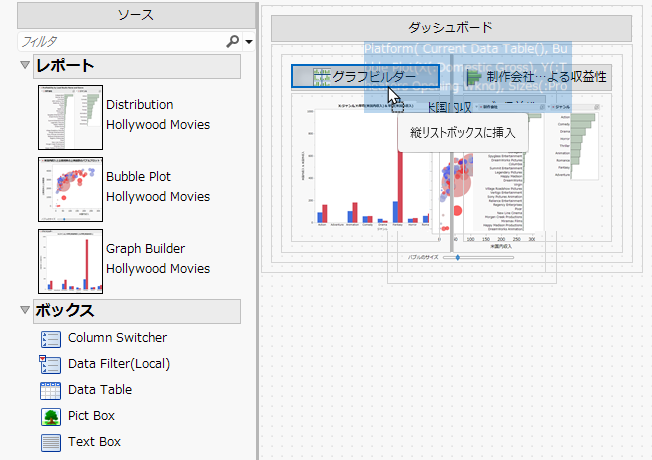This screenshot has height=460, width=652.
Task: Click the Column Switcher box icon
Action: click(x=51, y=339)
